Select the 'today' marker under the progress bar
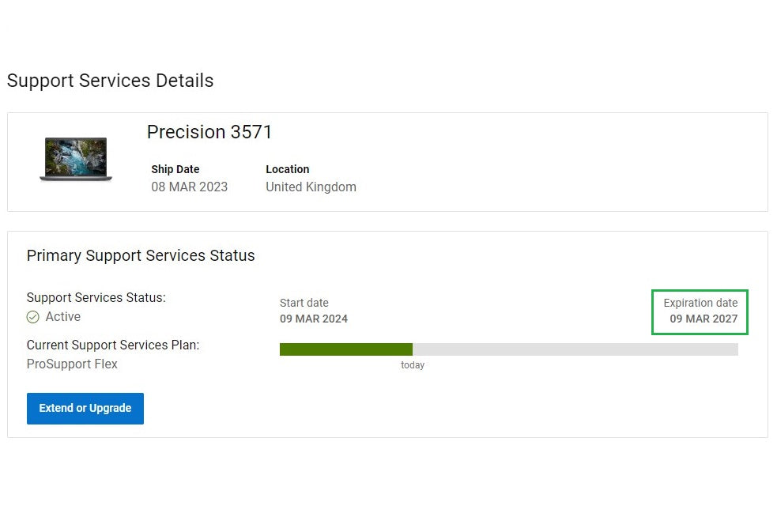This screenshot has width=777, height=532. [x=413, y=365]
